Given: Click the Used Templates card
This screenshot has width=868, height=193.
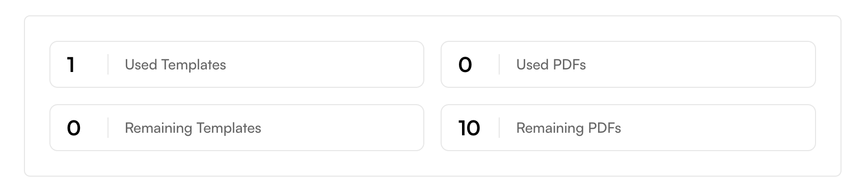Looking at the screenshot, I should [x=237, y=64].
